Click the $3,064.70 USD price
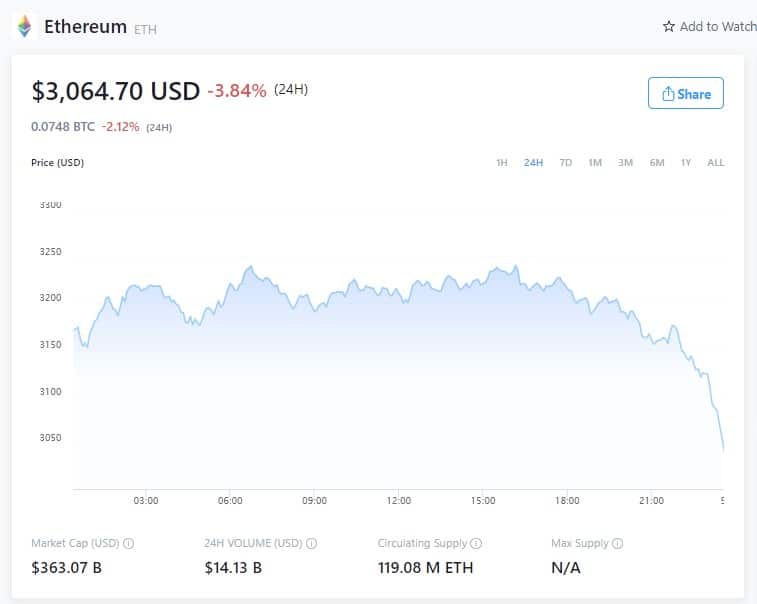The width and height of the screenshot is (757, 604). click(115, 91)
